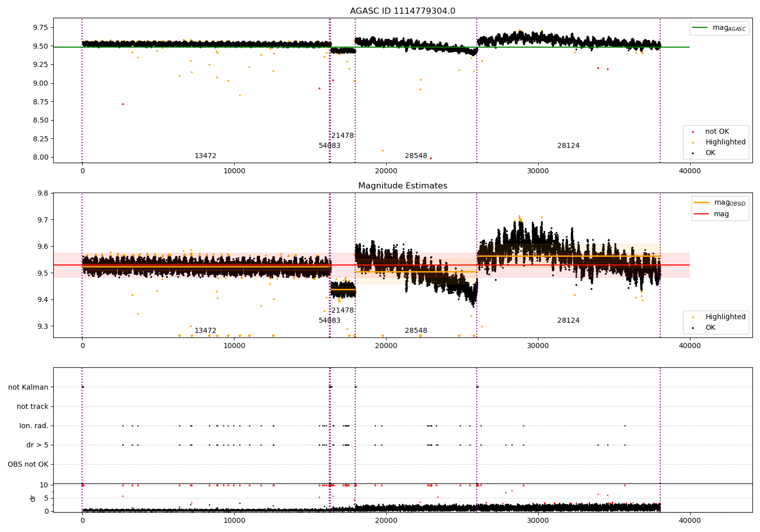Click the 20000 x-axis tick under Magnitude Estimates plot
The height and width of the screenshot is (532, 760).
tap(386, 346)
